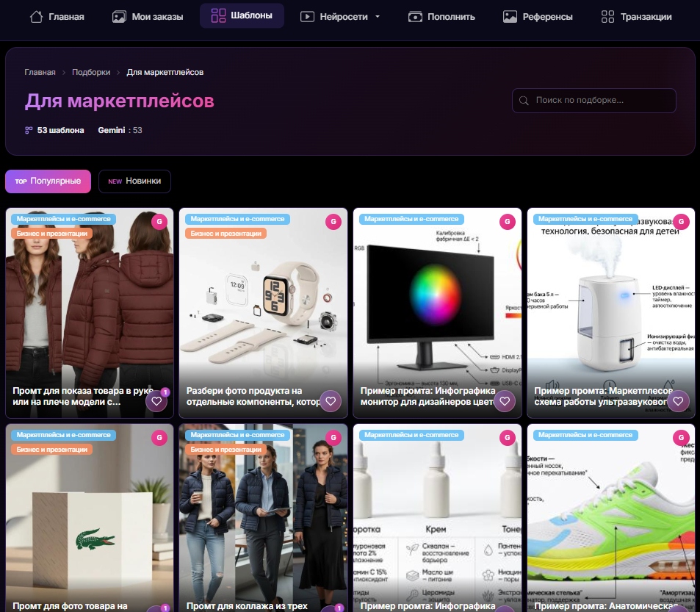The image size is (700, 612).
Task: Click the 53 шаблона count icon
Action: [x=29, y=130]
